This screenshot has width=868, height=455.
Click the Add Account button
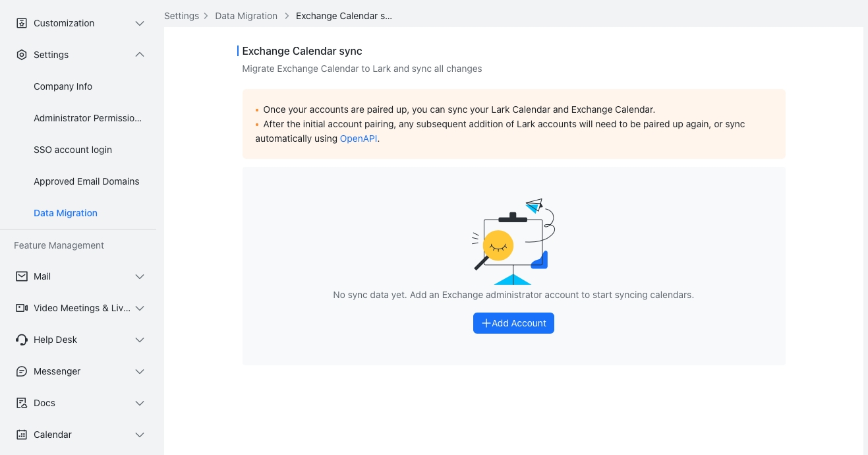coord(513,323)
